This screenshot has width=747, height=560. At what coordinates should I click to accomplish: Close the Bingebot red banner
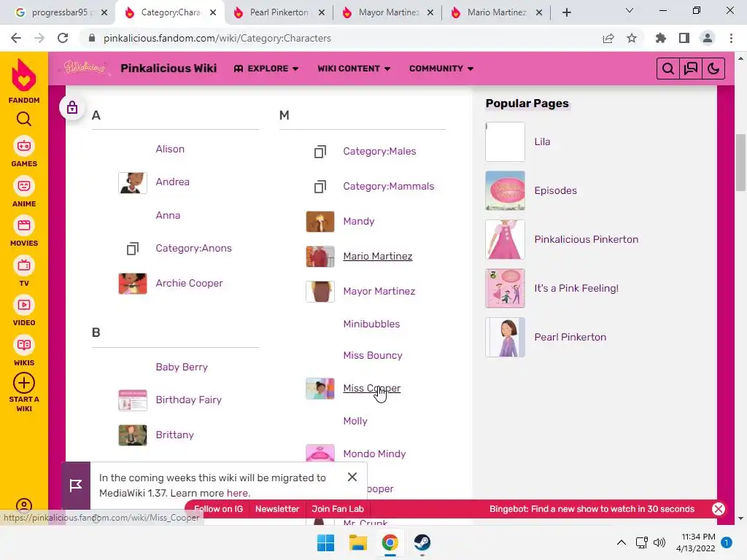point(719,508)
